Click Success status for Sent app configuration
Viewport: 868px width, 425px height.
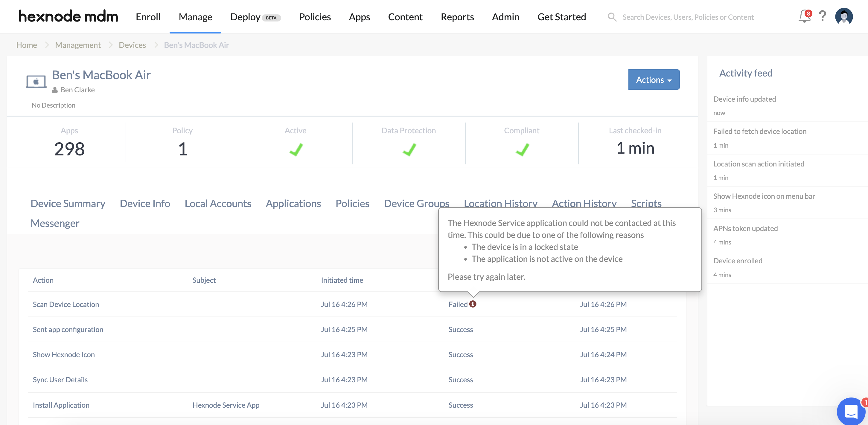click(x=461, y=329)
